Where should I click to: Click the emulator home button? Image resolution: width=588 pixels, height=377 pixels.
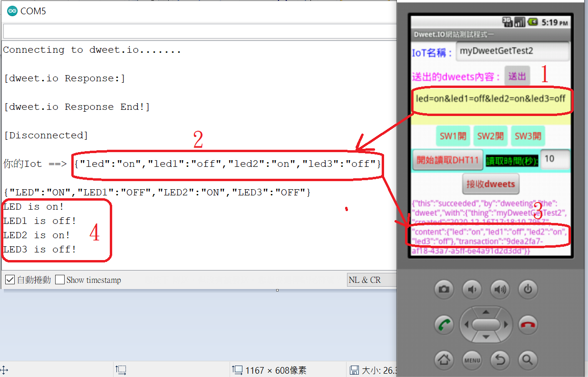(x=444, y=360)
